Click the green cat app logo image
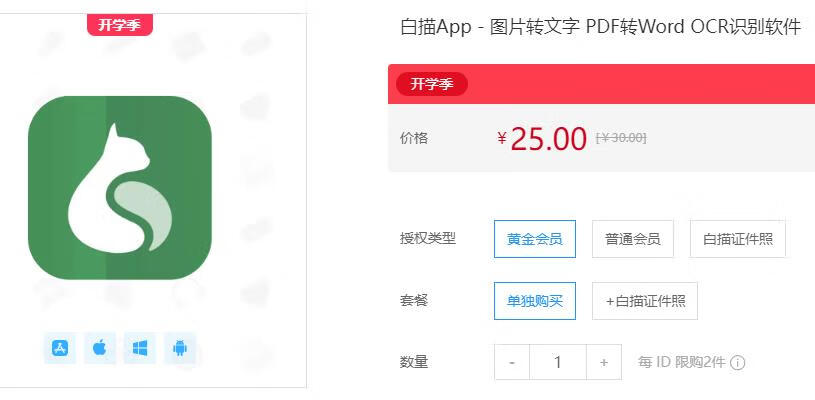 point(120,188)
